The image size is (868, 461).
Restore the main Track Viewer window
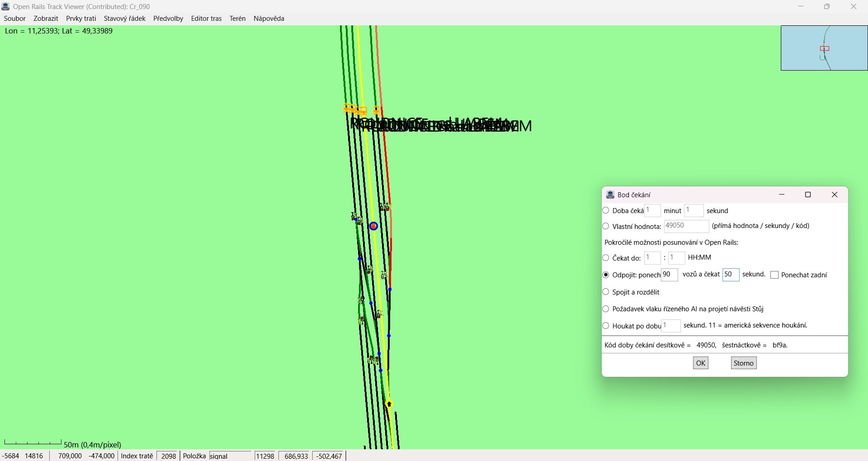coord(827,7)
